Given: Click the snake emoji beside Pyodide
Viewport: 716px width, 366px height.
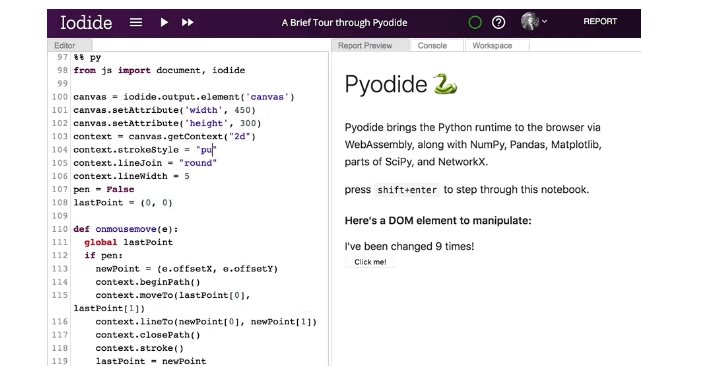Looking at the screenshot, I should (x=445, y=84).
